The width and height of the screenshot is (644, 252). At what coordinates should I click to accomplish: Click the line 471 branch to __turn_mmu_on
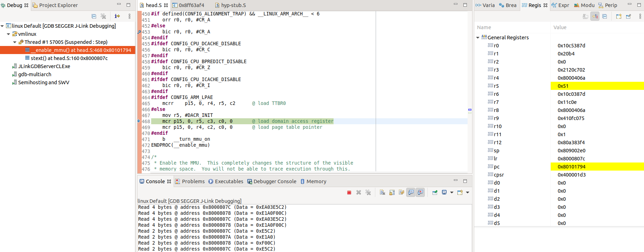186,139
